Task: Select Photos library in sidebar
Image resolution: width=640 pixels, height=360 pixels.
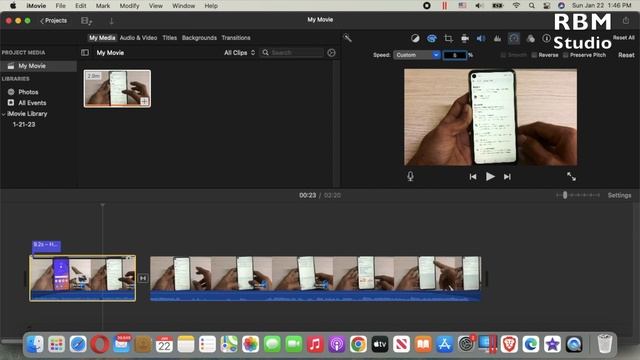Action: (28, 92)
